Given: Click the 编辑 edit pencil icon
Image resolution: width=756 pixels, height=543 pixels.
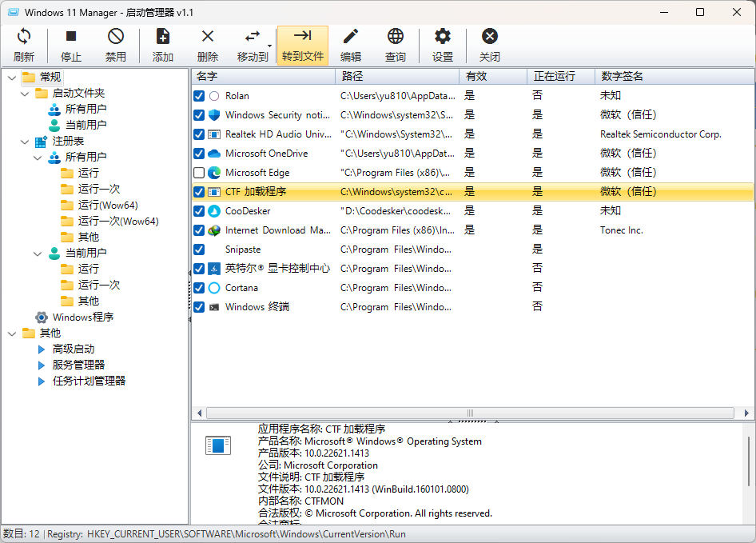Looking at the screenshot, I should click(351, 36).
